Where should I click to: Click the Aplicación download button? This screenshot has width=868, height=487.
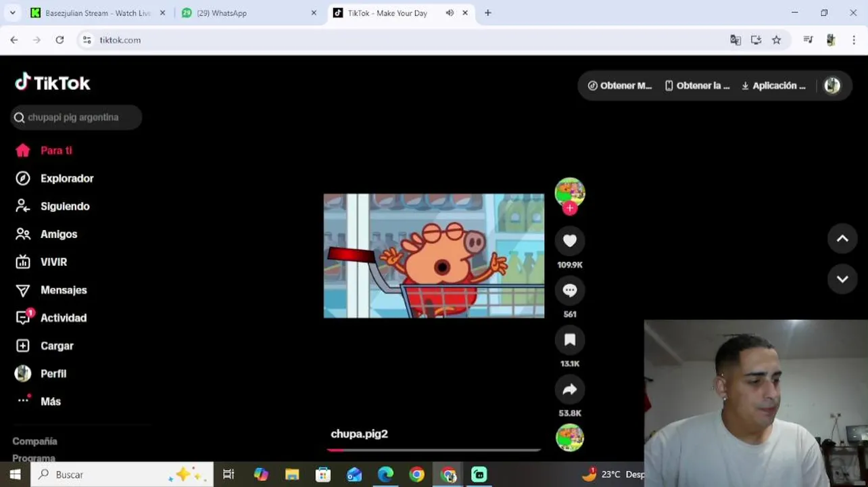(x=773, y=85)
